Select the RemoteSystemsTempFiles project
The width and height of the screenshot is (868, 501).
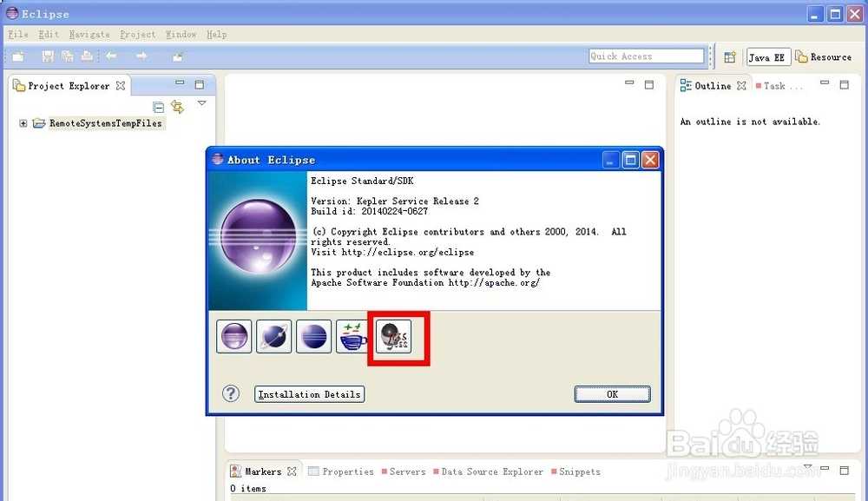(105, 123)
